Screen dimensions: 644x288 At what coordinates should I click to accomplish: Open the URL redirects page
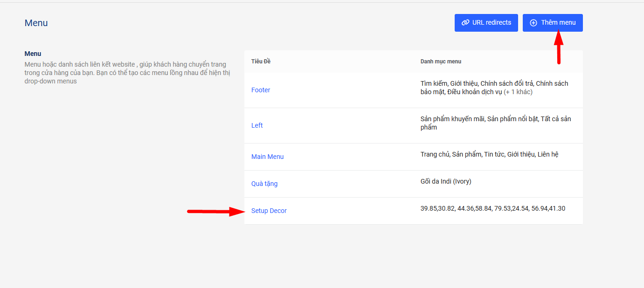486,23
